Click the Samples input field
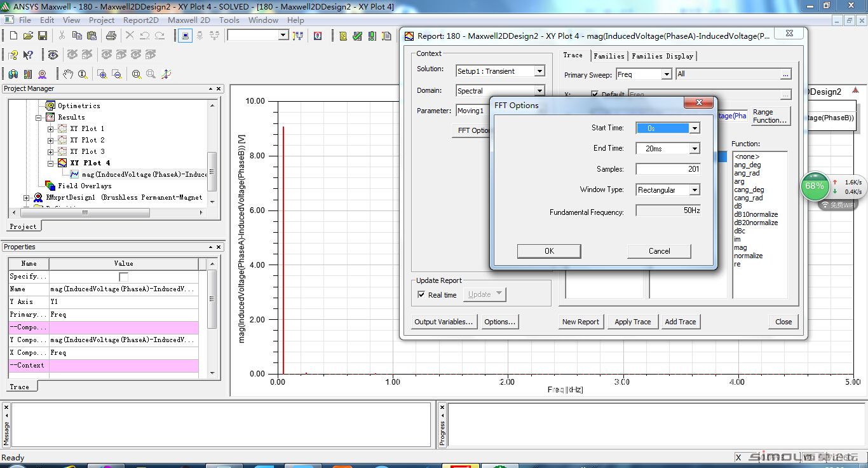The image size is (868, 468). pos(668,169)
